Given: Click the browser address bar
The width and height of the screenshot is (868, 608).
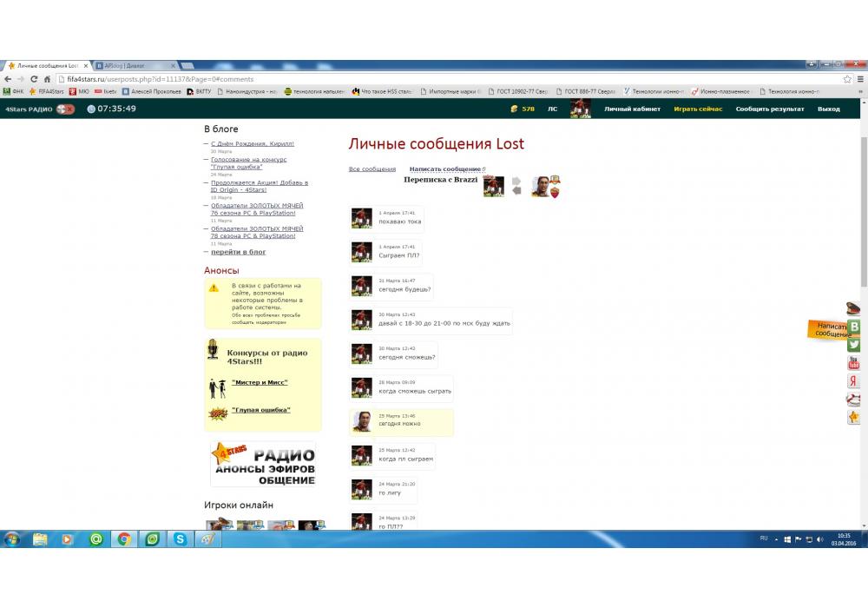Looking at the screenshot, I should click(434, 79).
